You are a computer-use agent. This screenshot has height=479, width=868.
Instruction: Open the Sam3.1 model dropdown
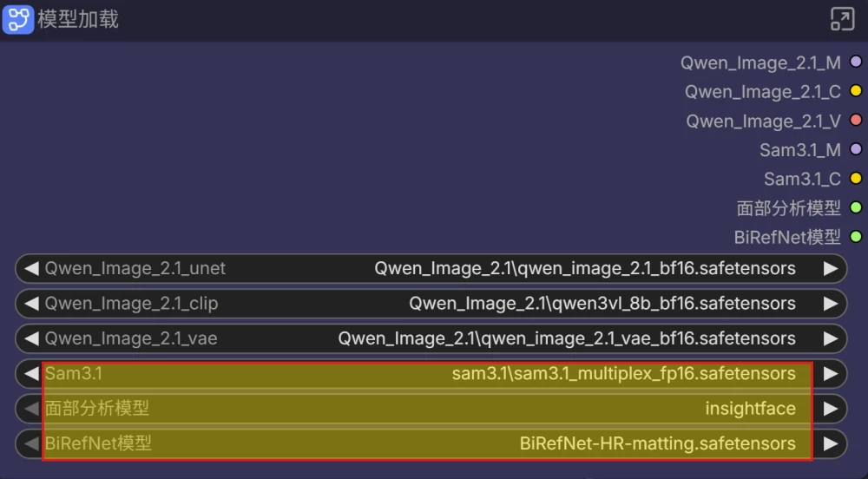(431, 373)
